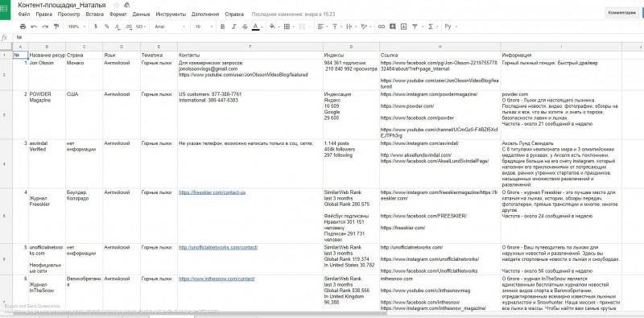The width and height of the screenshot is (644, 318).
Task: Select column F by its header
Action: tap(250, 47)
